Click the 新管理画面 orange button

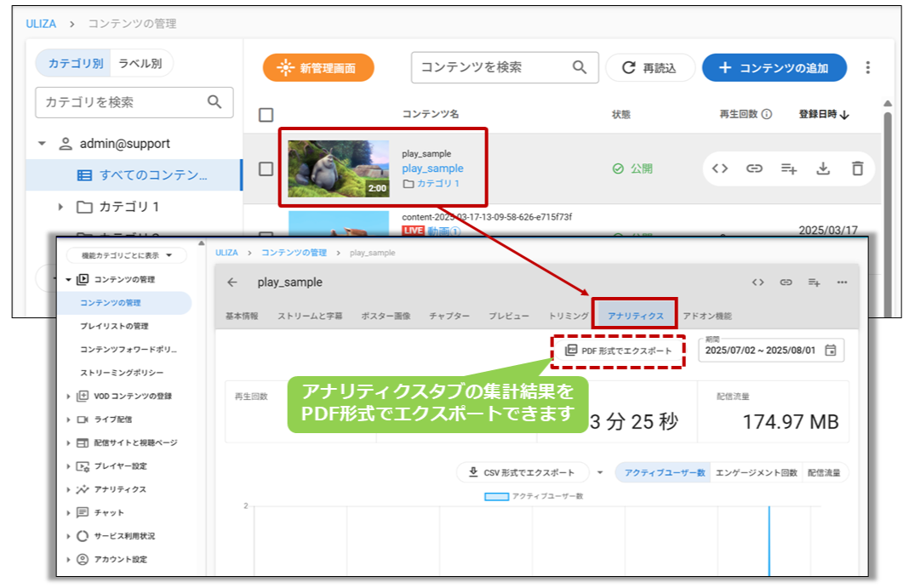tap(318, 68)
